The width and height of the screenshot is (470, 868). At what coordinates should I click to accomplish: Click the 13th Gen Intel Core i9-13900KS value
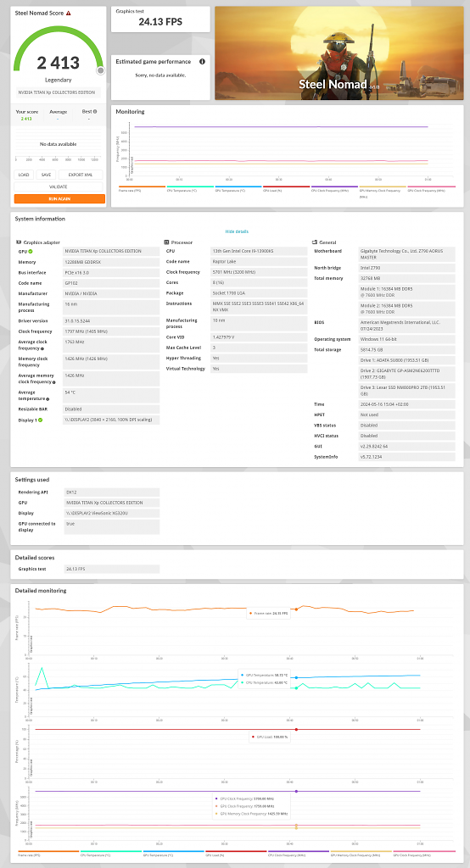[259, 251]
